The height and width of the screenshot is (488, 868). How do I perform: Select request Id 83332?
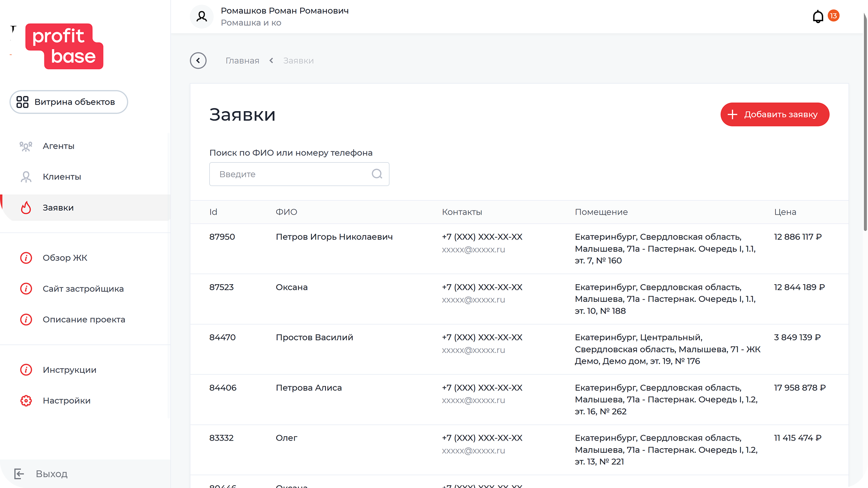[x=222, y=438]
